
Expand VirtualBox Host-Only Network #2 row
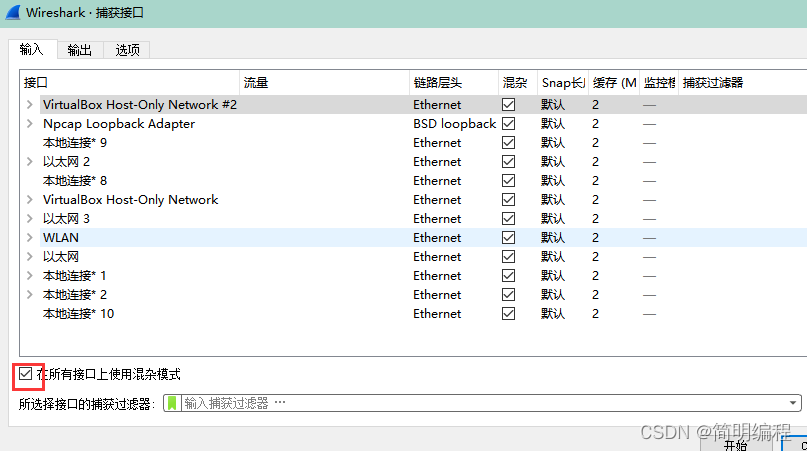(x=30, y=105)
